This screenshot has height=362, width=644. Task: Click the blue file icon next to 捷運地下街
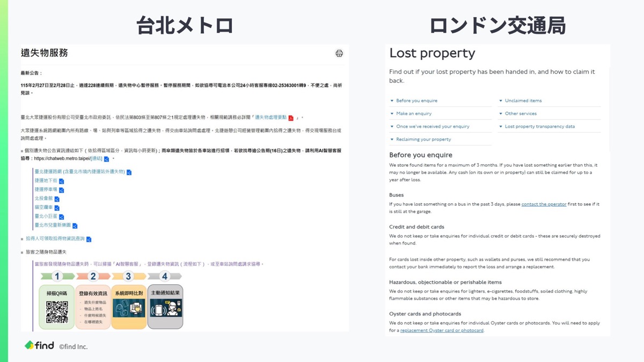tap(61, 181)
